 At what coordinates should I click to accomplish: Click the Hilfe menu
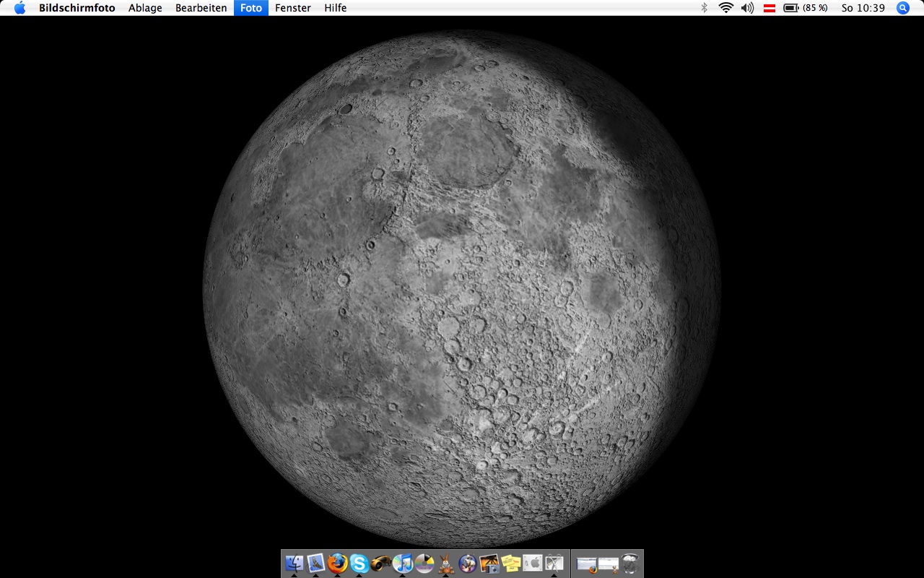pos(335,8)
